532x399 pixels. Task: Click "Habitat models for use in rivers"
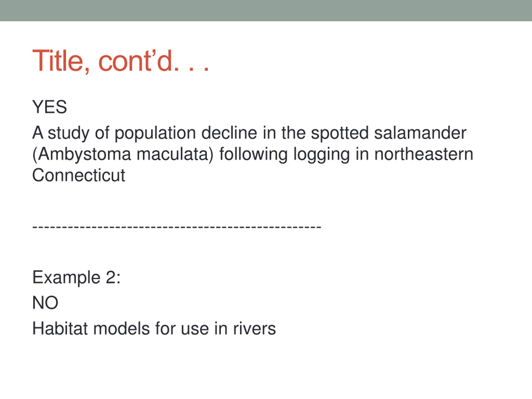click(x=154, y=329)
